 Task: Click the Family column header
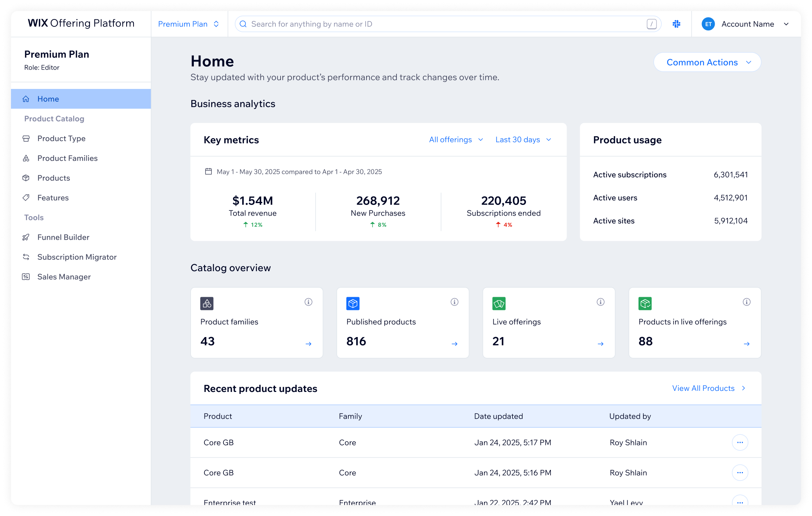tap(350, 416)
